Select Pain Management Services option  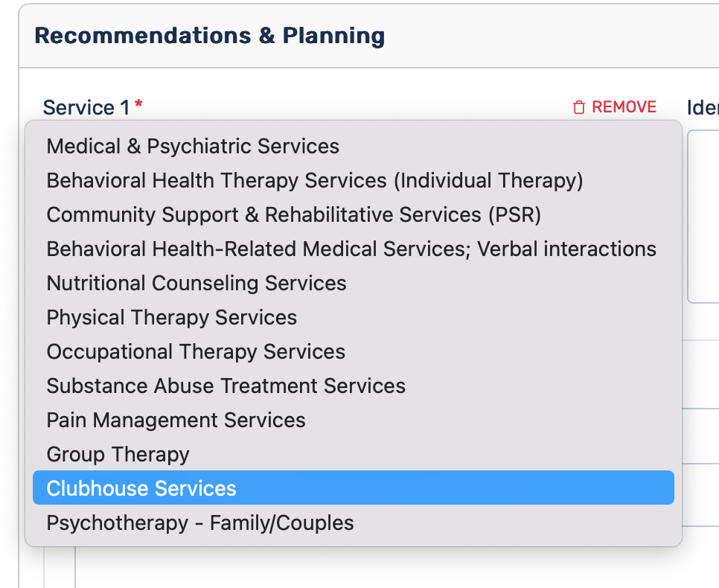click(176, 421)
